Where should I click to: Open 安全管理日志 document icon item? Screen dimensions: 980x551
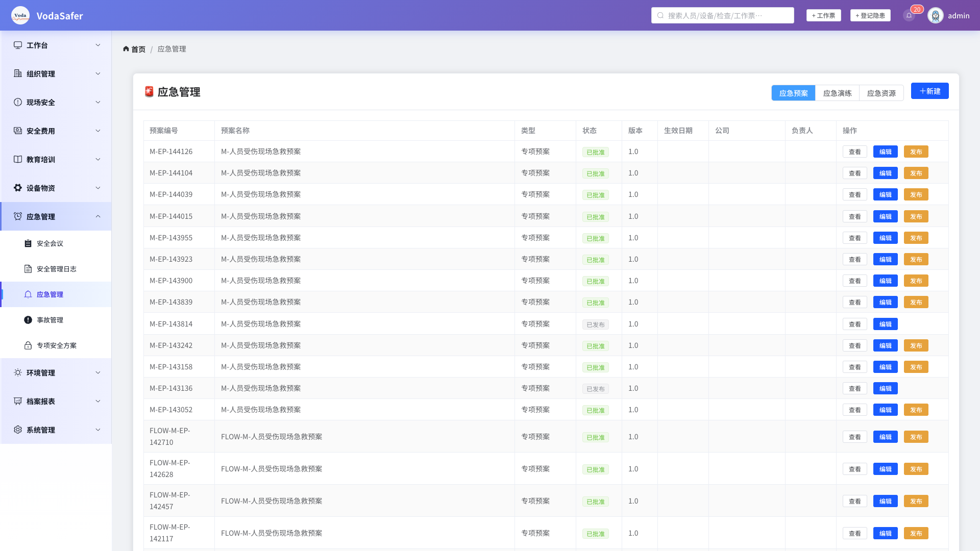pos(56,269)
